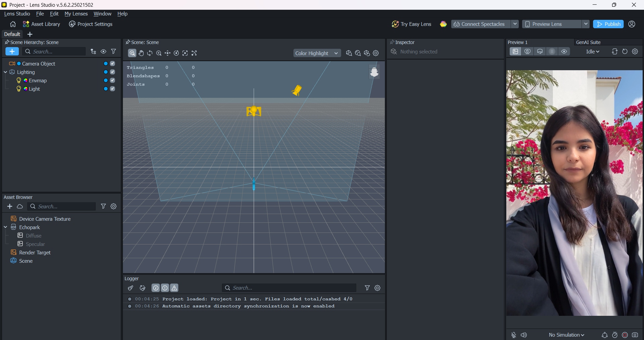Click the Light blue layer dot

[x=105, y=89]
